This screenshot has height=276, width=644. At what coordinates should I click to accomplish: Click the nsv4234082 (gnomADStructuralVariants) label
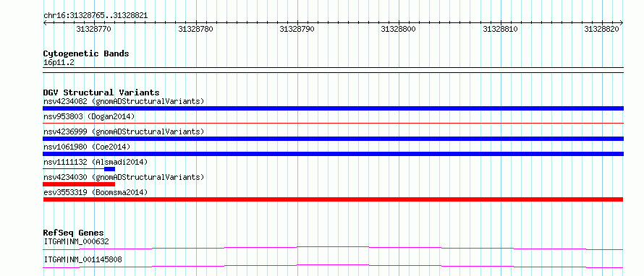(124, 101)
